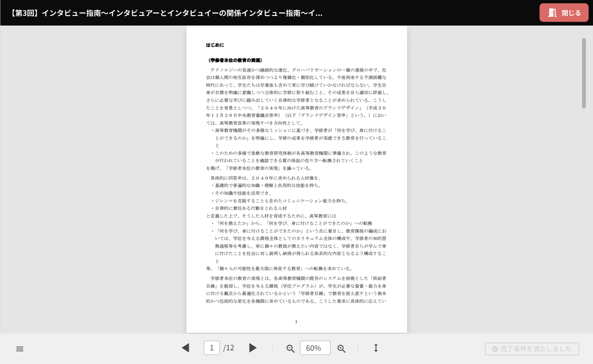Screen dimensions: 593x364
Task: Click the vertical scrollbar thumb
Action: (584, 73)
